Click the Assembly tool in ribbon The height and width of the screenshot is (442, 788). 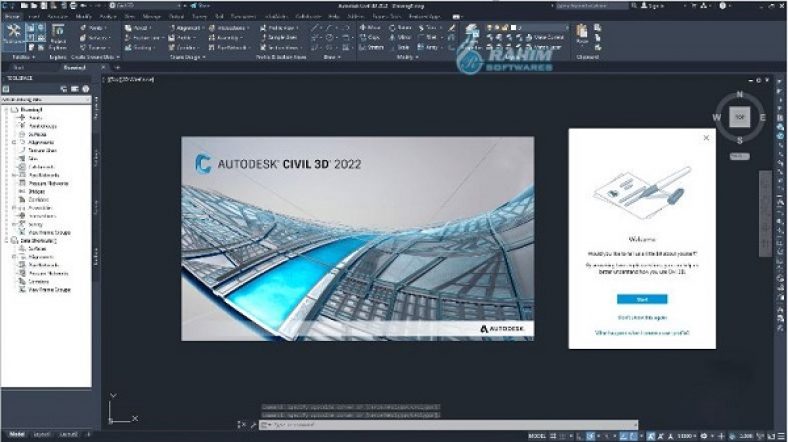(226, 38)
